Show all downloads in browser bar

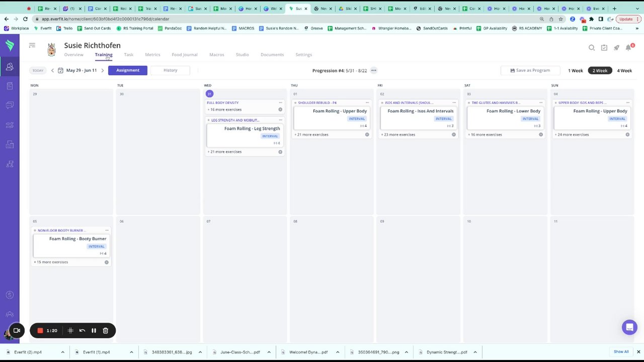621,352
